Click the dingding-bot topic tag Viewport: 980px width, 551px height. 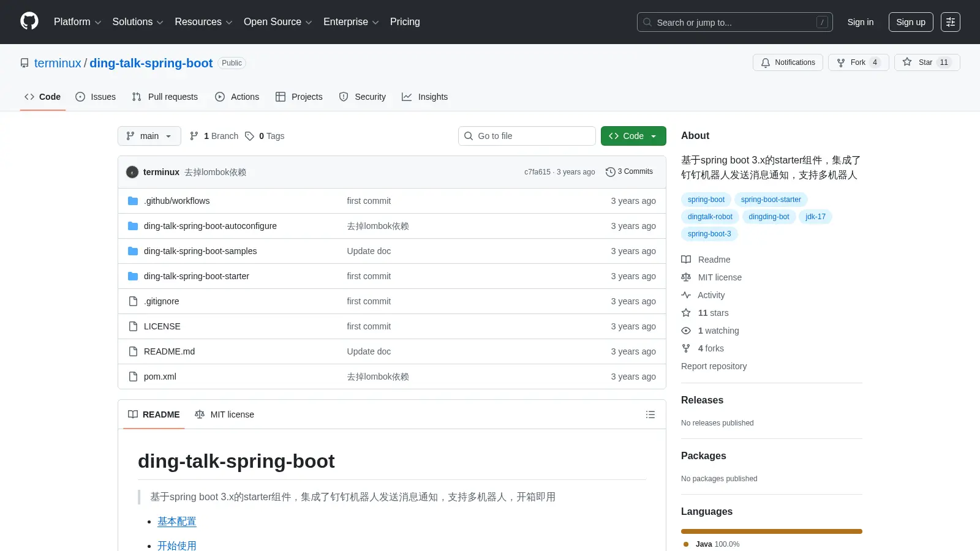point(769,217)
